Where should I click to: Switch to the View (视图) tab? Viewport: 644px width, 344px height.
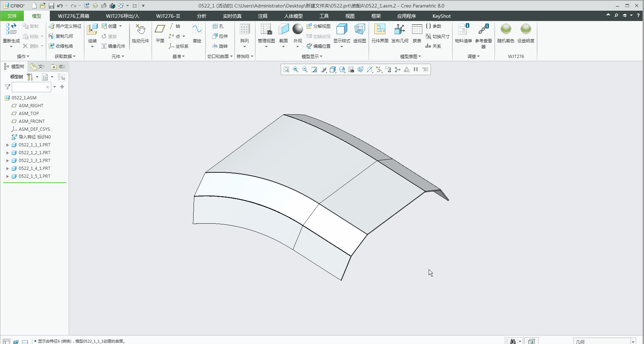pos(350,16)
